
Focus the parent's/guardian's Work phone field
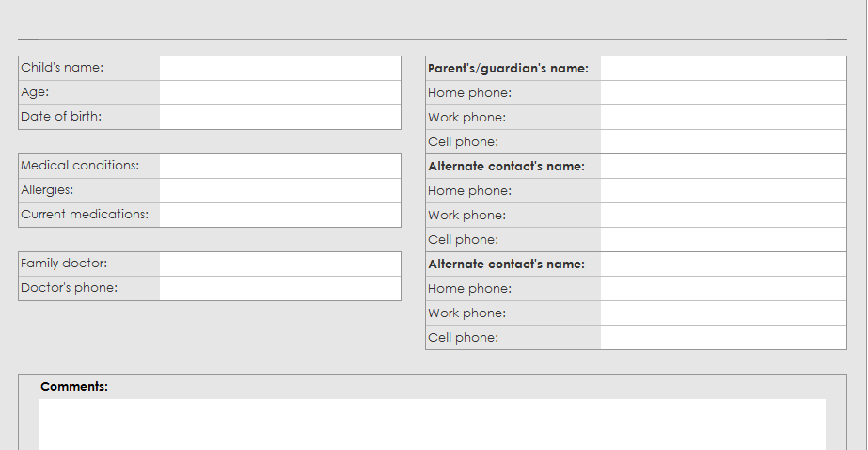tap(722, 118)
